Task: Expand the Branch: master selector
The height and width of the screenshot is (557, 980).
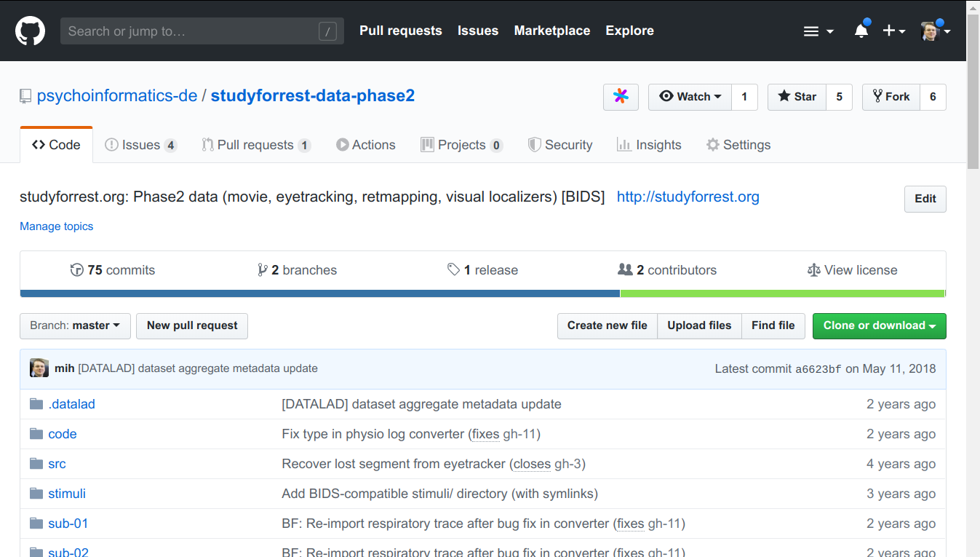Action: (75, 325)
